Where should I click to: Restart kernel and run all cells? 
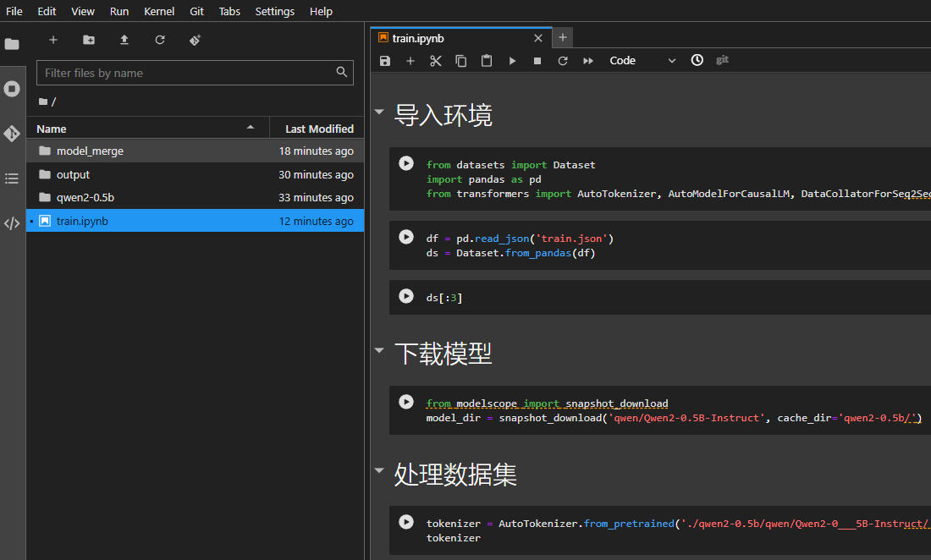(588, 61)
